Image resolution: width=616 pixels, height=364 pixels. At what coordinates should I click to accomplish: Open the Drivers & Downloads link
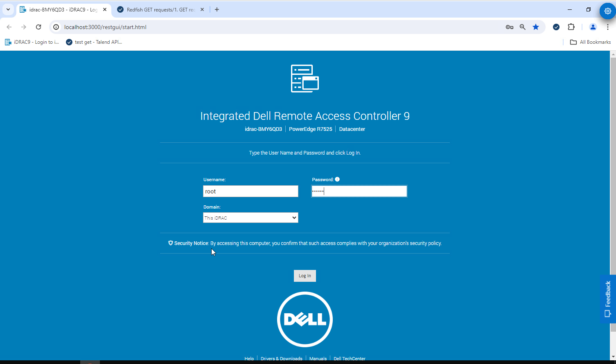click(282, 359)
